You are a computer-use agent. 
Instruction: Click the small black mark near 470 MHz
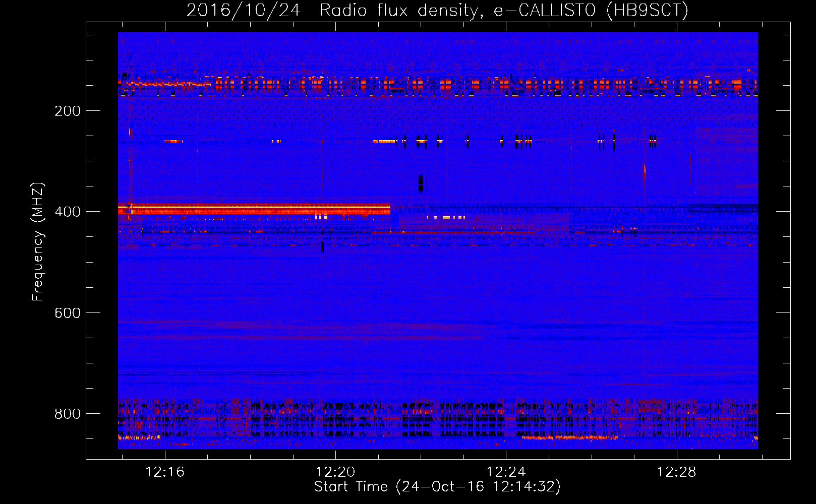(x=322, y=246)
